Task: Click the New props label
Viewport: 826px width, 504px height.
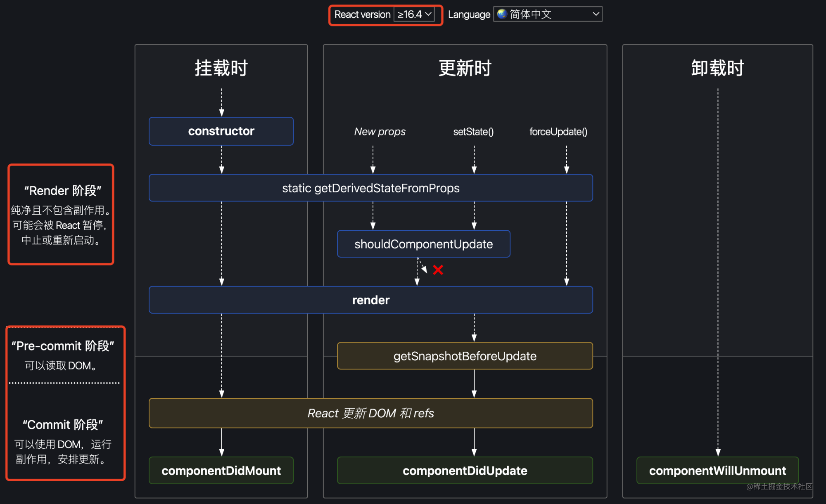Action: [x=379, y=131]
